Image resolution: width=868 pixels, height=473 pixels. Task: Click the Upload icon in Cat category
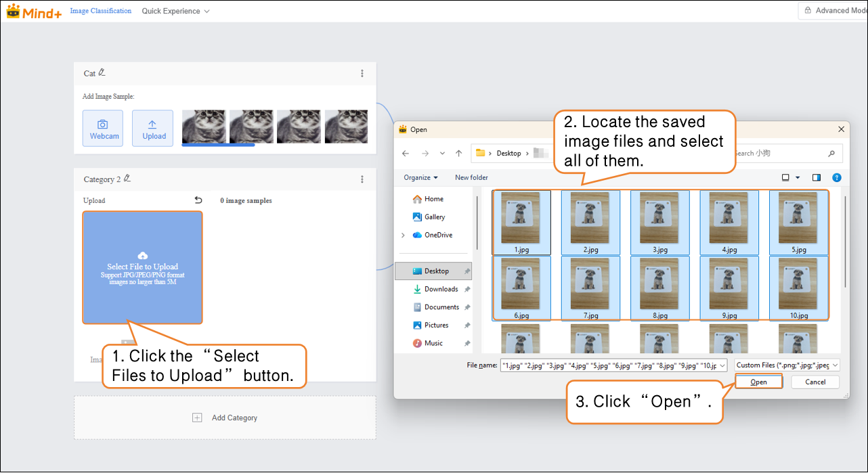tap(153, 129)
